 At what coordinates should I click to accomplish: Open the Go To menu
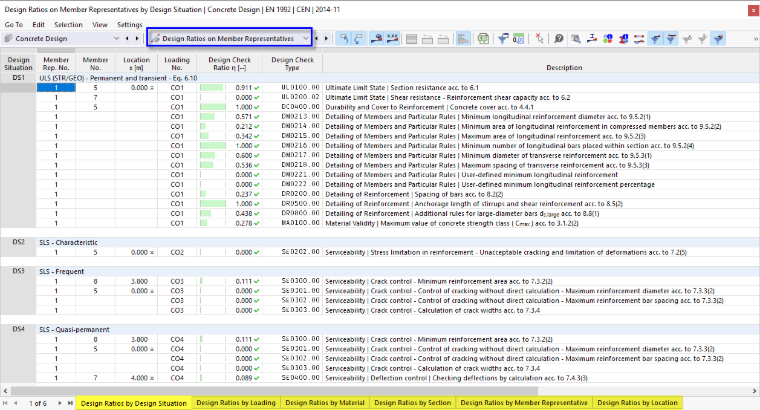click(x=14, y=24)
